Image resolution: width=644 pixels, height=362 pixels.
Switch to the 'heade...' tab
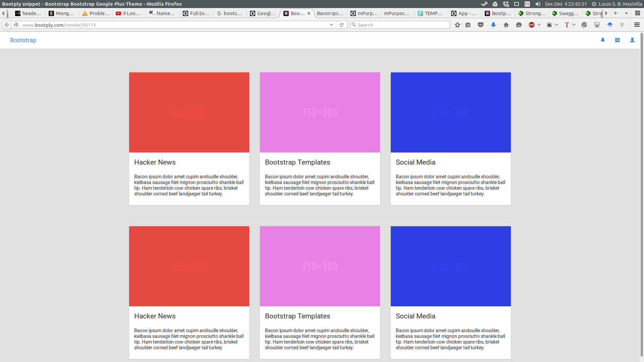click(29, 13)
